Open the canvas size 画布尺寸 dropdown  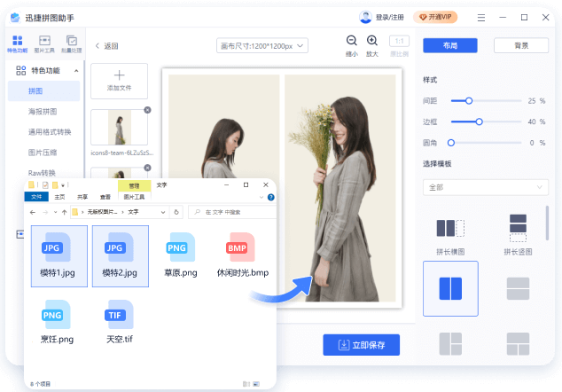[262, 45]
